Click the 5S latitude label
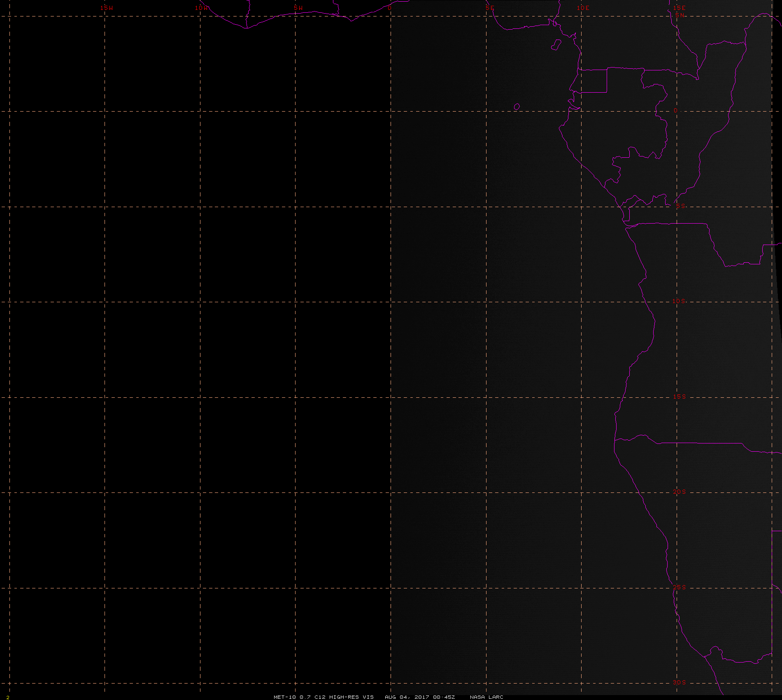The height and width of the screenshot is (700, 782). pos(680,206)
